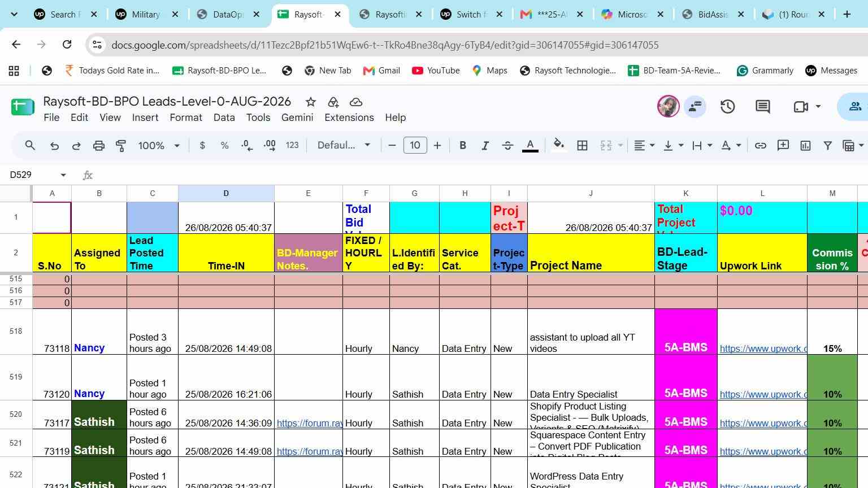The image size is (868, 488).
Task: Toggle bold formatting
Action: 463,146
